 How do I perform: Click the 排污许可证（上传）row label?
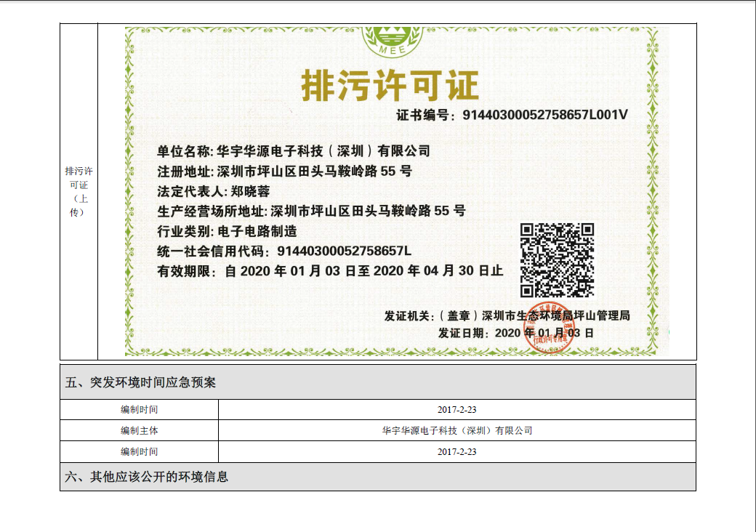coord(79,191)
